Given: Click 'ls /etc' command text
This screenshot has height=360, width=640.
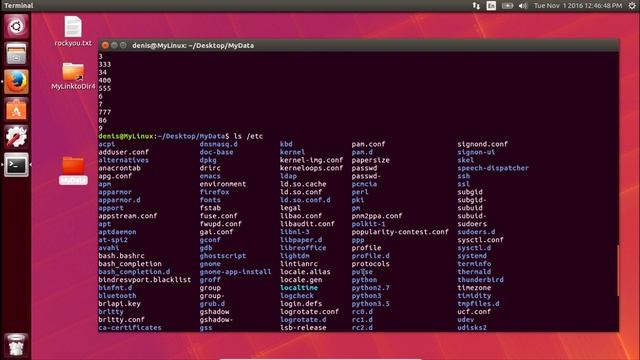Looking at the screenshot, I should 249,136.
